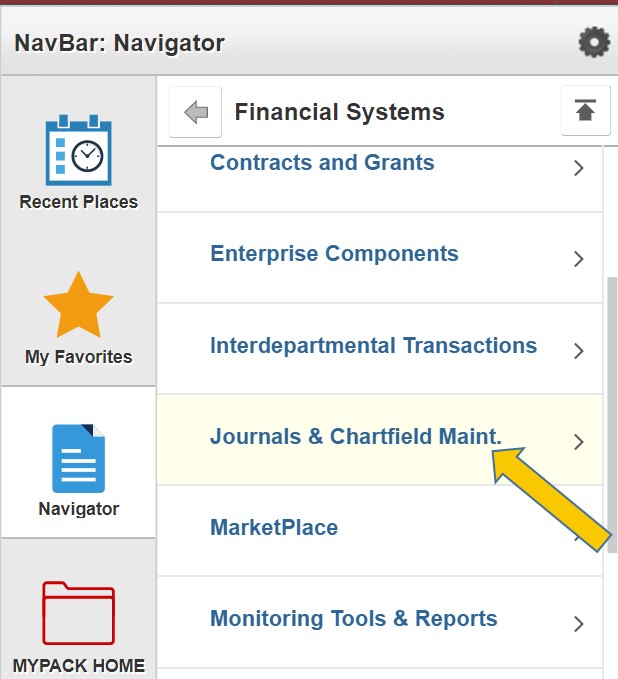618x679 pixels.
Task: Open the MYPACK HOME folder icon
Action: click(x=78, y=613)
